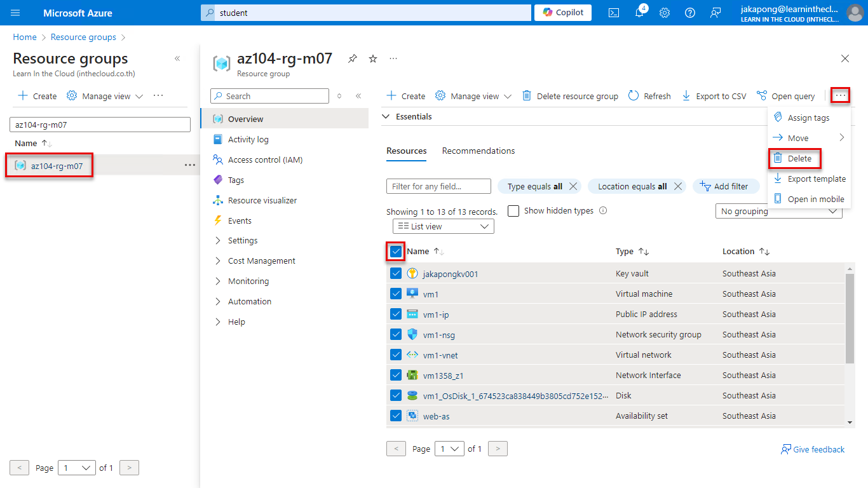This screenshot has width=868, height=488.
Task: Open the Azure portal hamburger menu
Action: [x=15, y=13]
